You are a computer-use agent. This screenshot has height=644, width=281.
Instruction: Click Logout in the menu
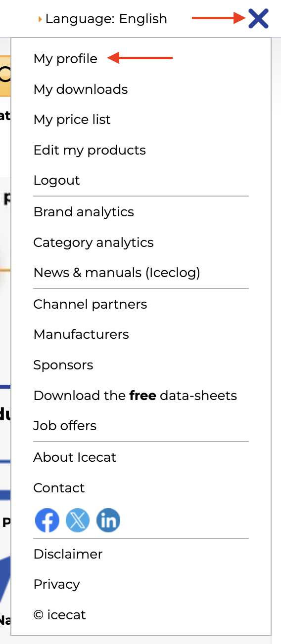point(56,180)
